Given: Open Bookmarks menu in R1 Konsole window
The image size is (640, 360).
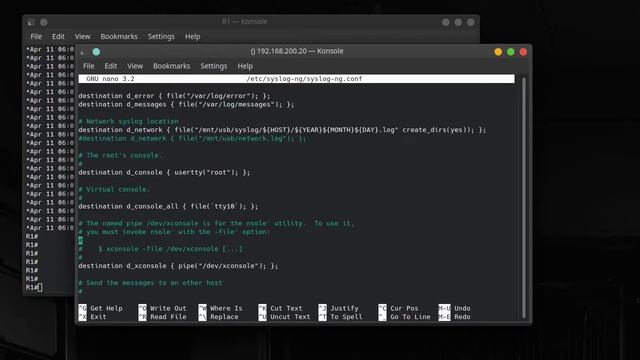Looking at the screenshot, I should coord(119,36).
